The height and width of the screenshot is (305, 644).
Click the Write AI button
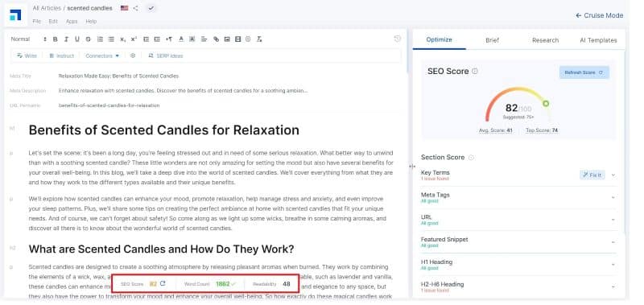pyautogui.click(x=27, y=56)
